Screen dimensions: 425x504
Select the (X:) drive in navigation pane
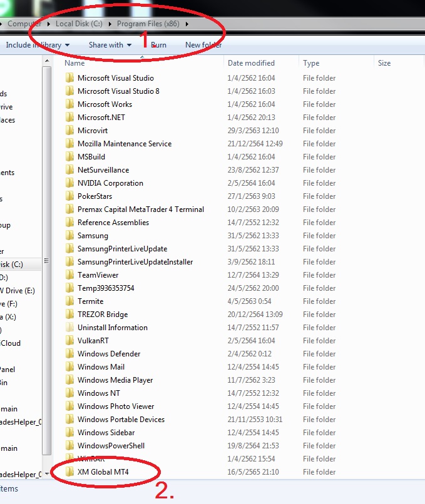(8, 317)
